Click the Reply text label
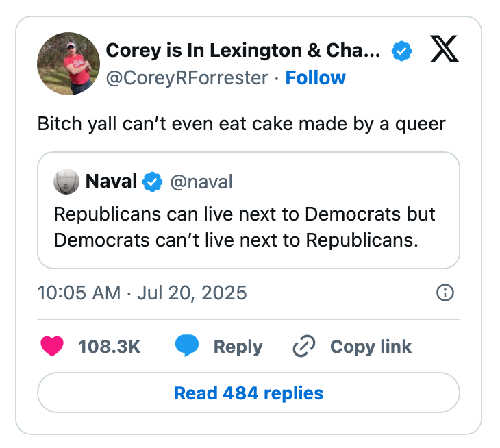 pyautogui.click(x=238, y=347)
